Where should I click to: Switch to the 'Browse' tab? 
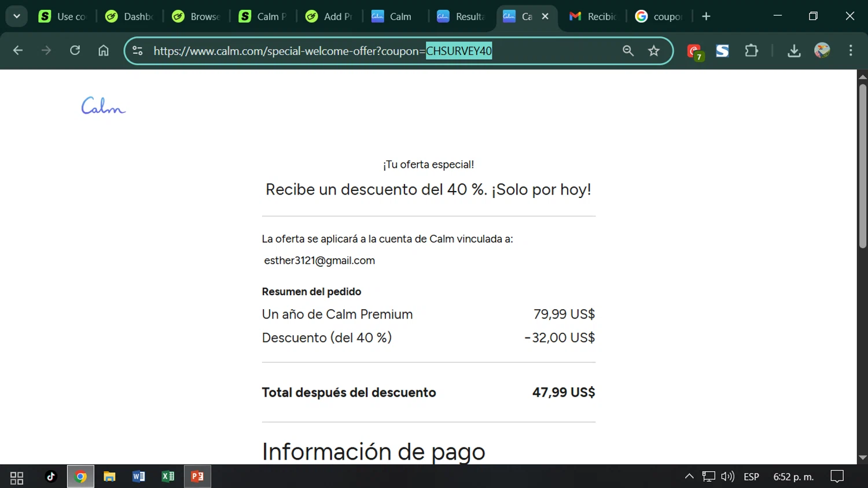196,16
